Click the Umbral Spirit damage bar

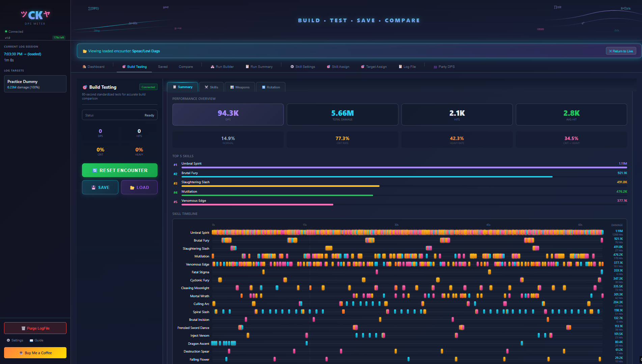pyautogui.click(x=404, y=167)
